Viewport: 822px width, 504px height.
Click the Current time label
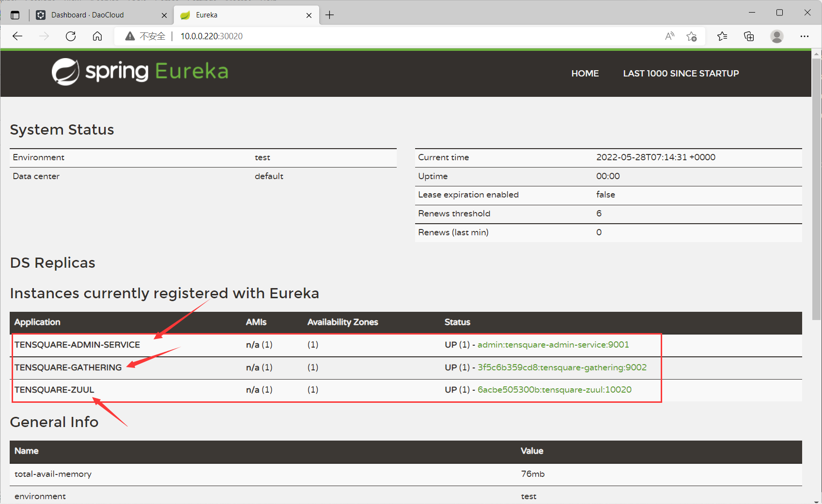click(x=444, y=157)
